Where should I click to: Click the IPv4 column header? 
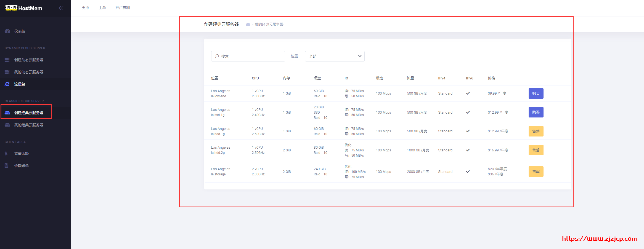point(442,78)
